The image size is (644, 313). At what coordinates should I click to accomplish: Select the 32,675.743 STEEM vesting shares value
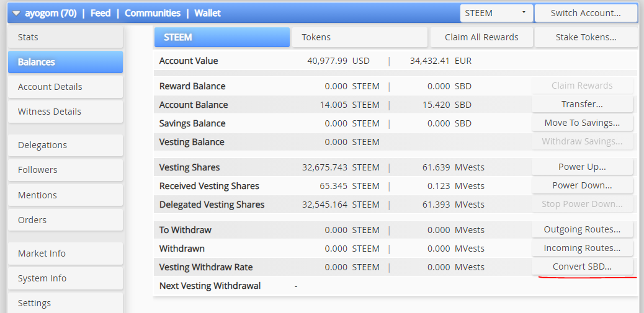(341, 167)
